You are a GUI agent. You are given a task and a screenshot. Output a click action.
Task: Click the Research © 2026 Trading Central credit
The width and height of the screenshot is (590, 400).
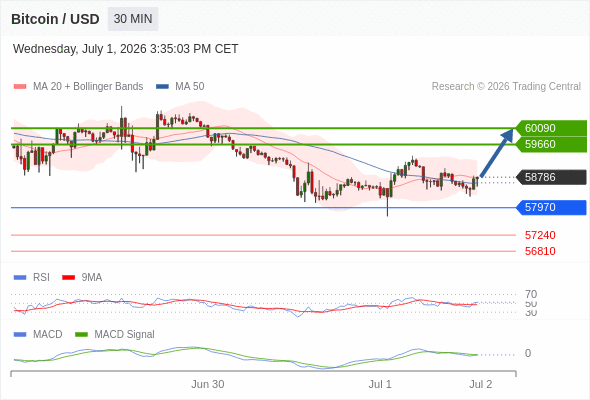506,87
